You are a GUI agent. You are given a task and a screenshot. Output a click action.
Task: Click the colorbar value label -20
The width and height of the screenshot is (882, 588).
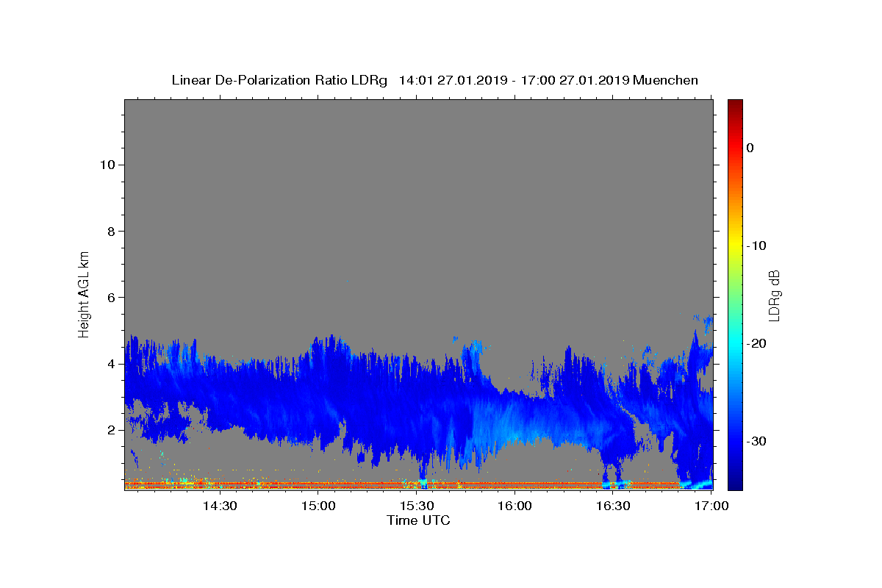click(757, 343)
